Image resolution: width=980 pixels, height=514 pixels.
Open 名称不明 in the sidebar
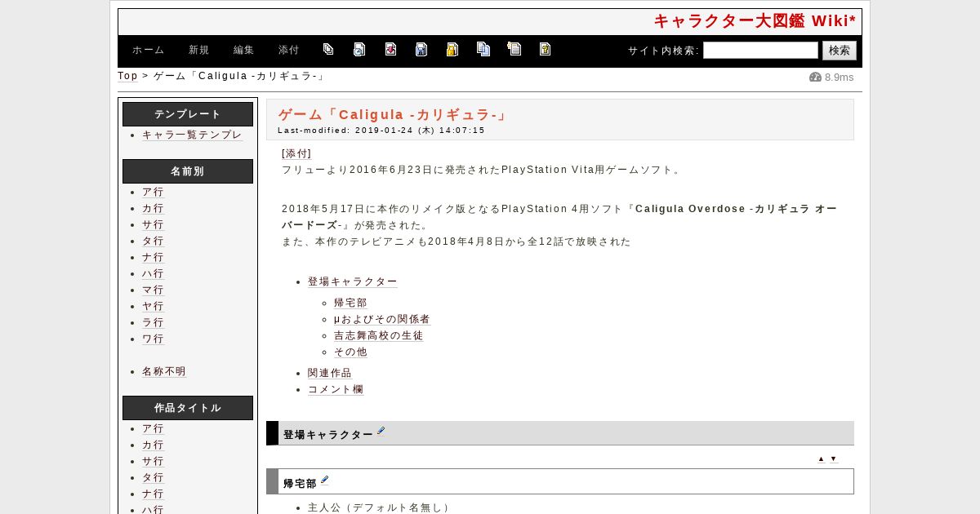tap(164, 371)
